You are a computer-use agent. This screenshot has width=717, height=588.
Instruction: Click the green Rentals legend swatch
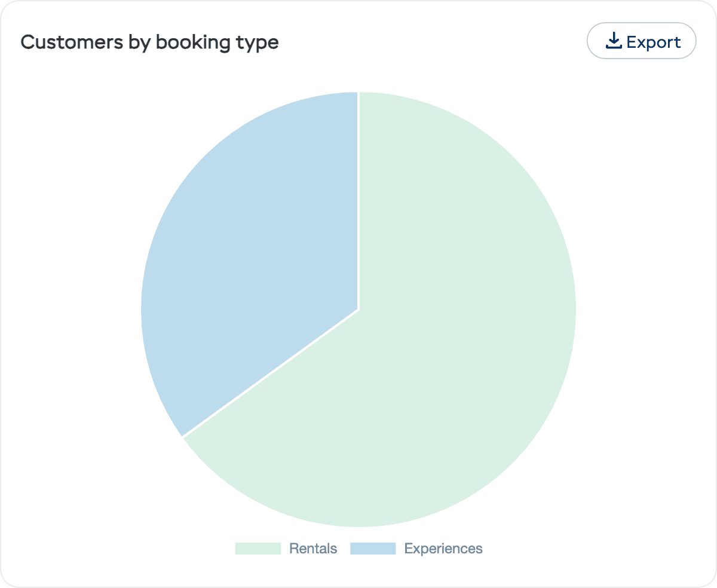pyautogui.click(x=258, y=548)
